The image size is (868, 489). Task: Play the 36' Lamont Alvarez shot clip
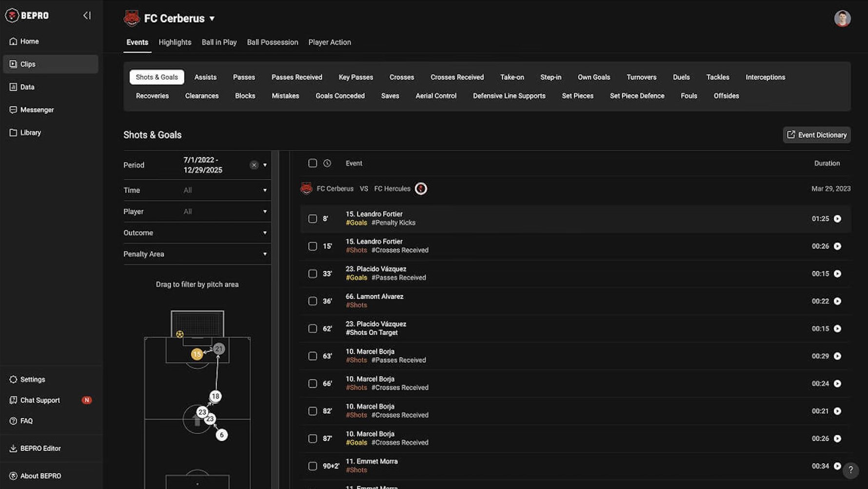[837, 301]
